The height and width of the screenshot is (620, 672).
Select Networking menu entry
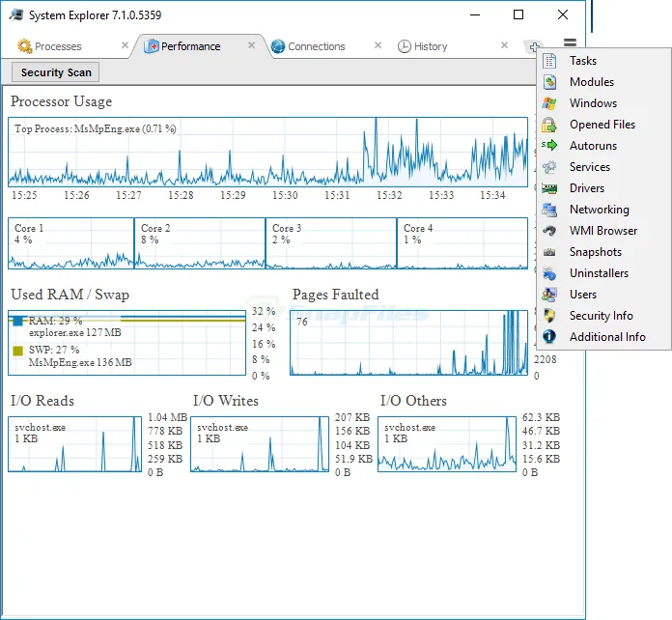tap(603, 210)
